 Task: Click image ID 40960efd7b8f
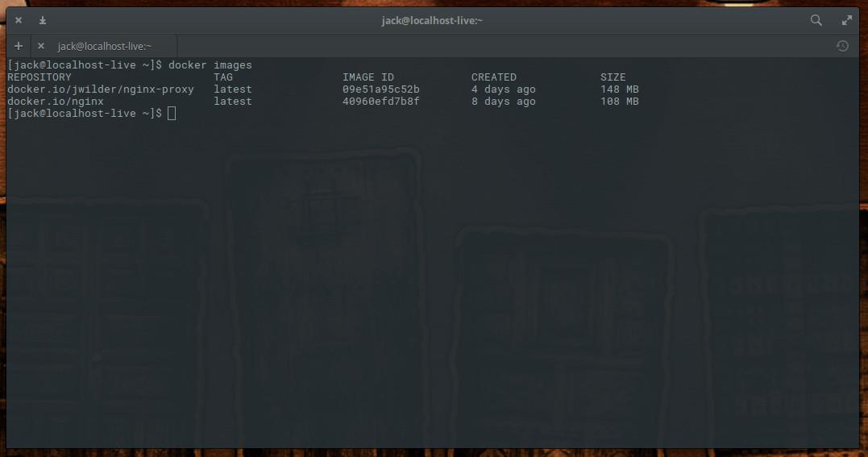click(381, 102)
